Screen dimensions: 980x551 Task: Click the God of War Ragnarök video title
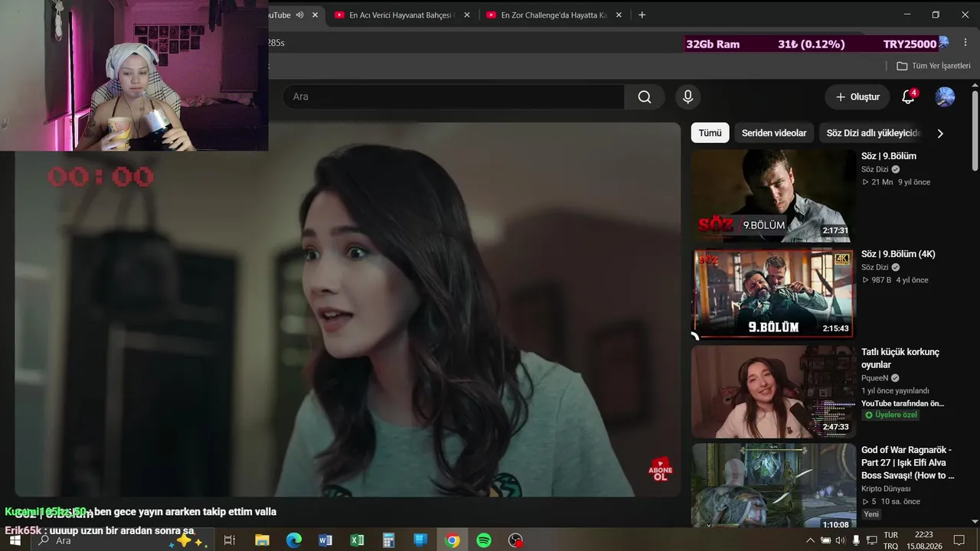(908, 462)
